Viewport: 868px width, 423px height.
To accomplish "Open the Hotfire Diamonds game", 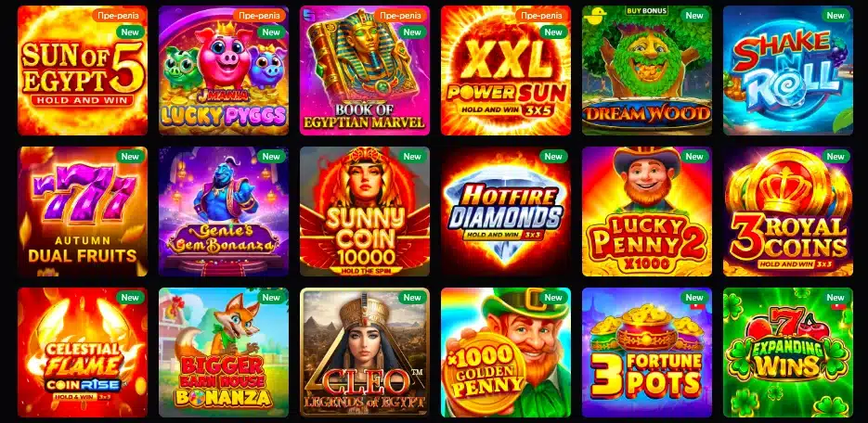I will [x=506, y=211].
